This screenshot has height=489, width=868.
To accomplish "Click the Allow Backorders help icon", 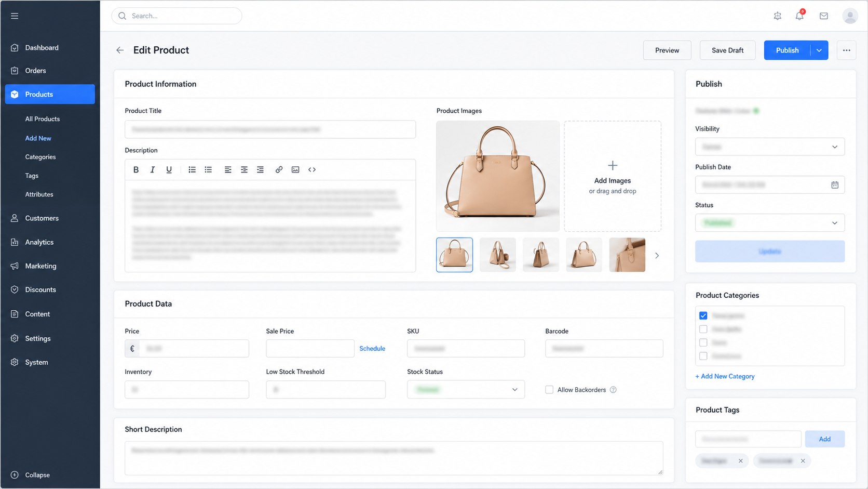I will pos(613,390).
